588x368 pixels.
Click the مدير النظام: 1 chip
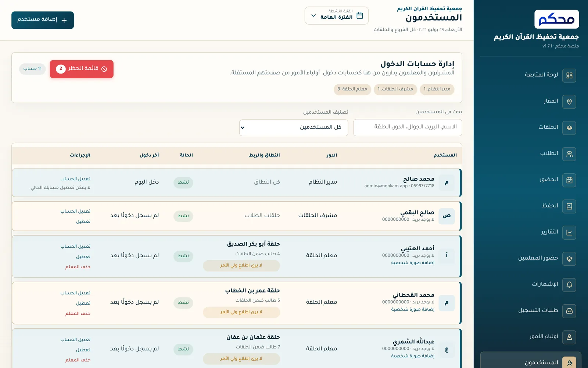pyautogui.click(x=437, y=89)
